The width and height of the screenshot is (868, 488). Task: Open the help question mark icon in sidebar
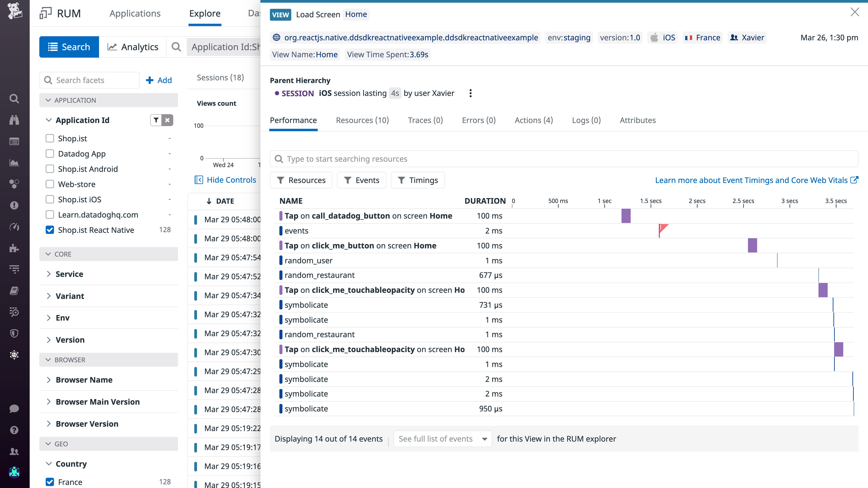click(14, 430)
